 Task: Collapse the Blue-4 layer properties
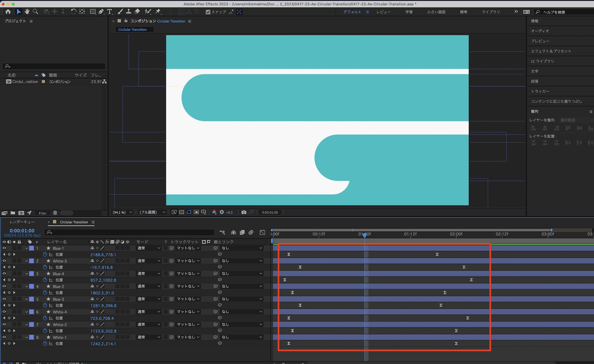[x=26, y=274]
